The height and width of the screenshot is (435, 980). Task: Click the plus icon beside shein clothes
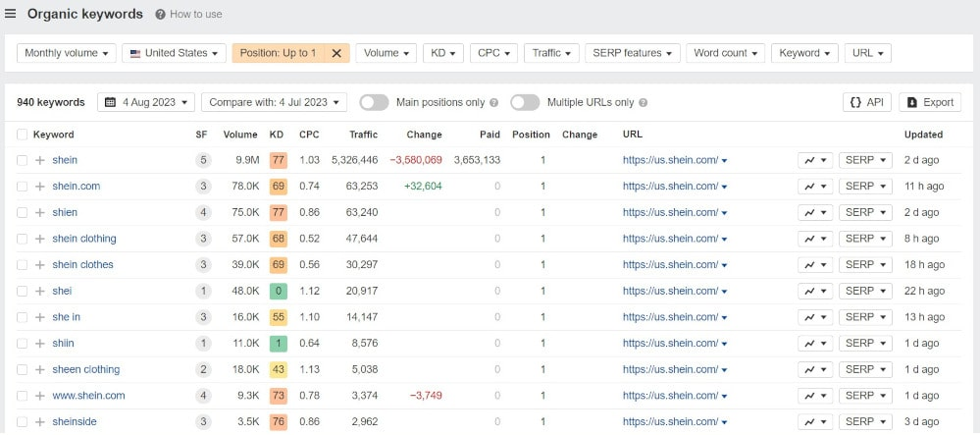(x=40, y=265)
